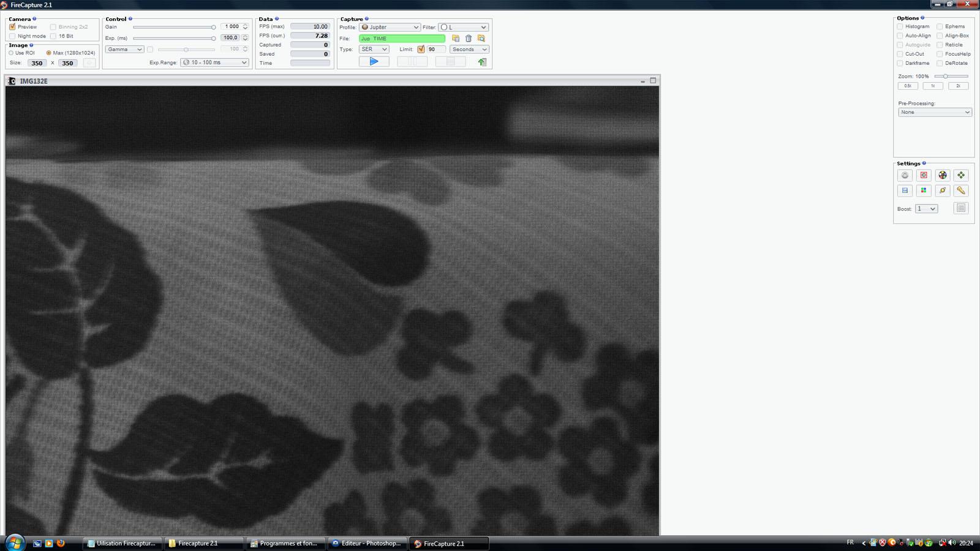Select the Max (1280x1024) radio button

coord(49,53)
